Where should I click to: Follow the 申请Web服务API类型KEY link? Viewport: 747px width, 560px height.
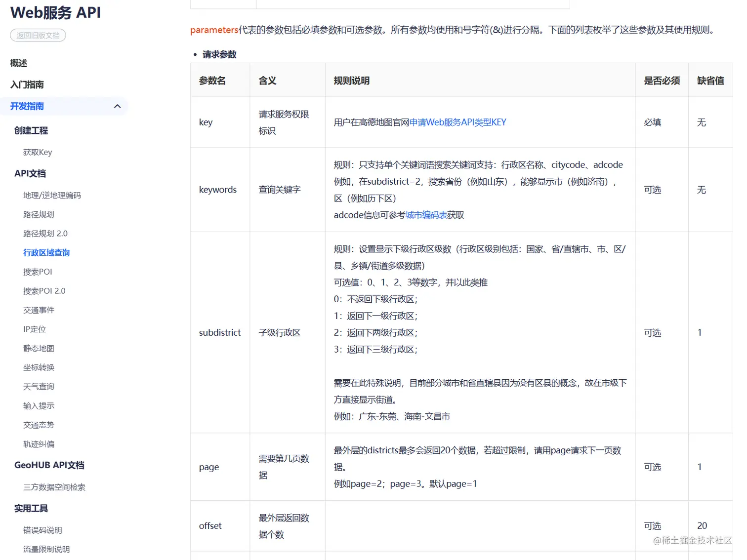pyautogui.click(x=458, y=122)
